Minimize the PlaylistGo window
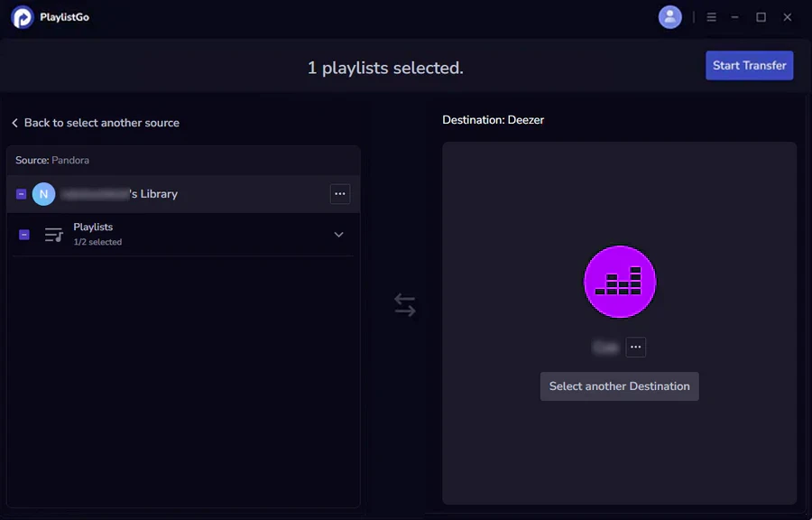 pyautogui.click(x=734, y=17)
